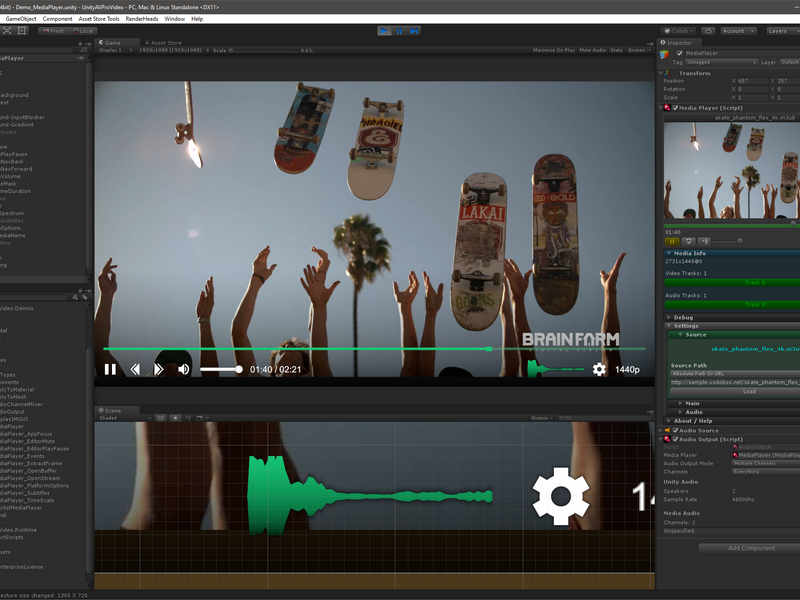
Task: Click the green audio waveform in the player
Action: tap(555, 368)
